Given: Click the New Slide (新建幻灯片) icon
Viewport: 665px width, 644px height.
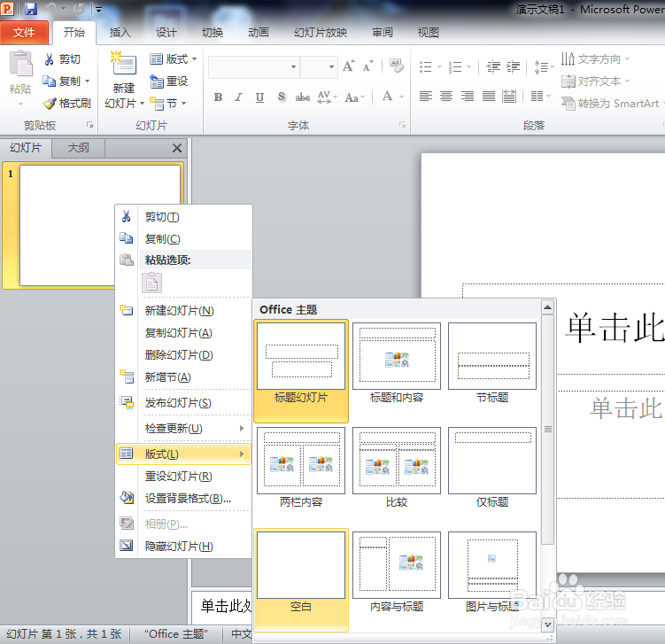Looking at the screenshot, I should click(x=123, y=64).
